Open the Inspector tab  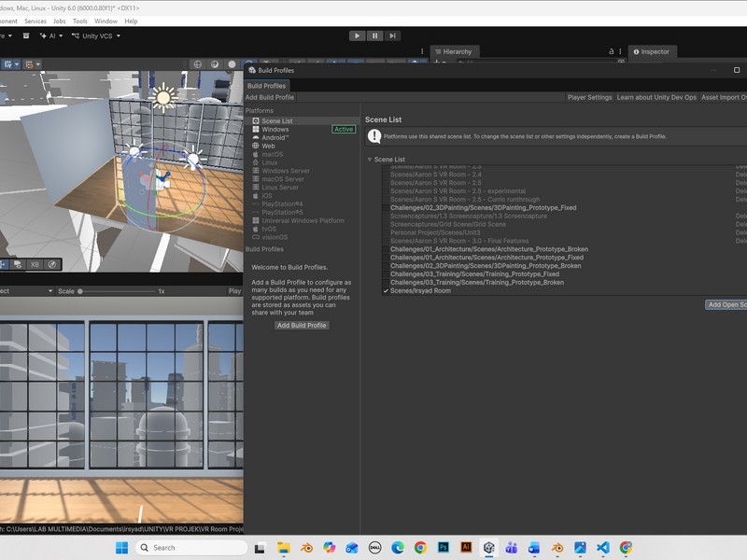(x=651, y=51)
